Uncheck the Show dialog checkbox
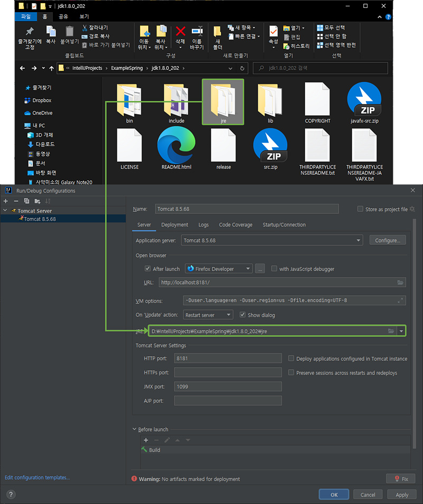 [x=243, y=315]
